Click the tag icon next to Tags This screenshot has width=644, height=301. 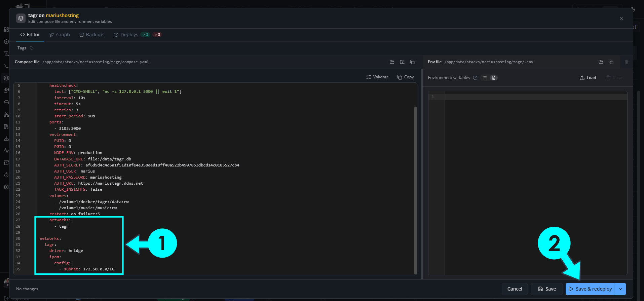point(32,48)
